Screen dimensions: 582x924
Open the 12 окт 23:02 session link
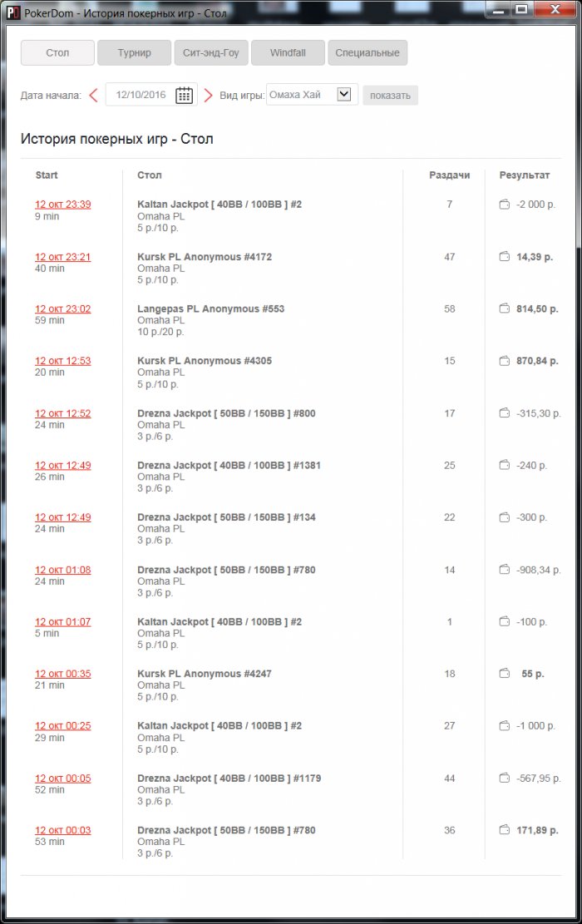[63, 309]
